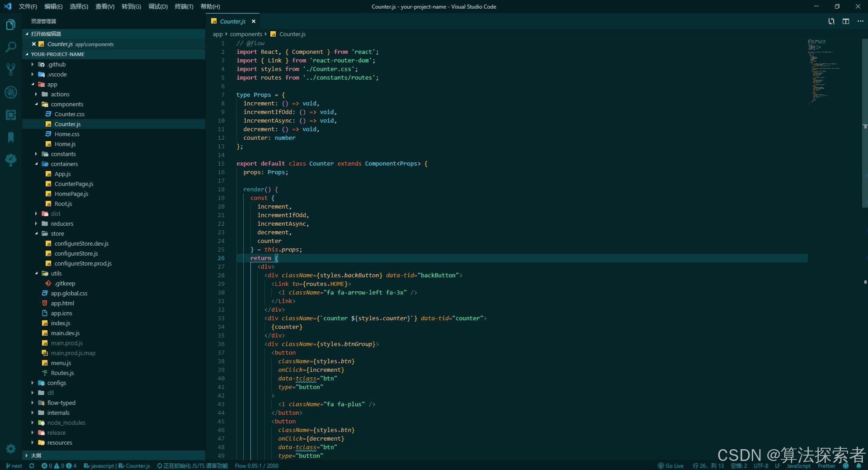Viewport: 868px width, 470px height.
Task: Open the Explorer view in activity bar
Action: click(x=11, y=24)
